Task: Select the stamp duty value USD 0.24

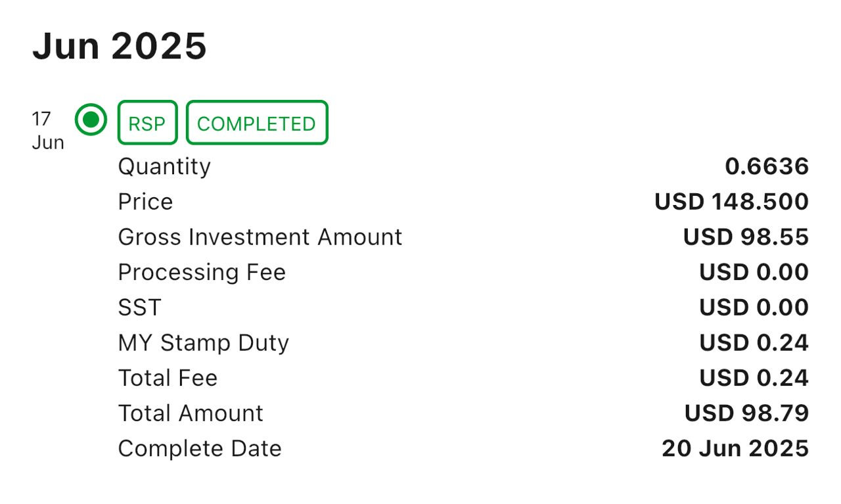Action: [754, 343]
